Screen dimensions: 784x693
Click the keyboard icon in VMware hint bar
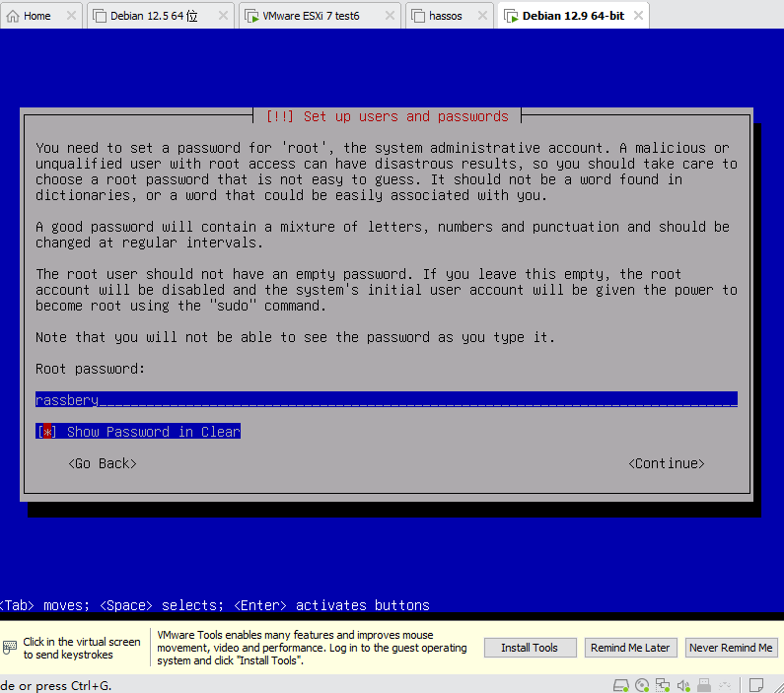(10, 648)
